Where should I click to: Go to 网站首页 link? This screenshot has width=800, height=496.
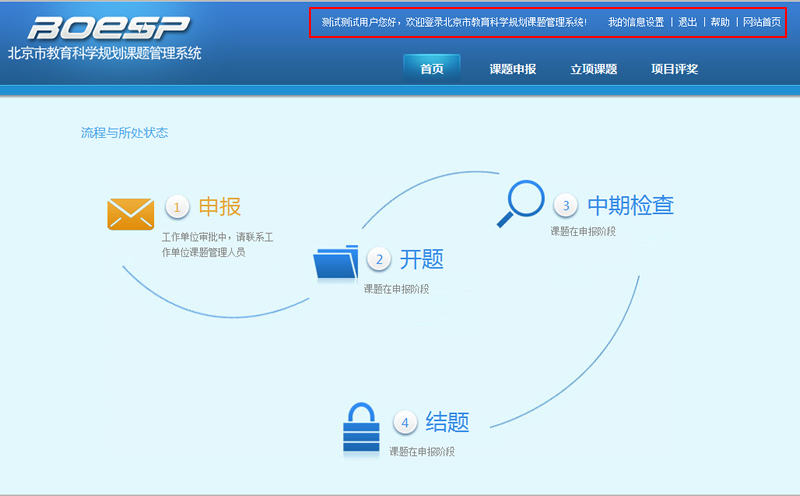pos(762,22)
